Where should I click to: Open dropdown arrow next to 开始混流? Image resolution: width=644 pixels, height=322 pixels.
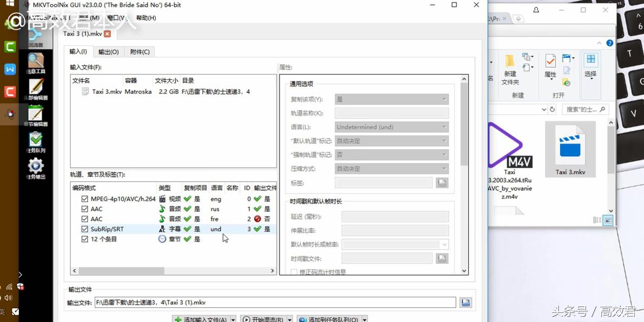tap(290, 319)
